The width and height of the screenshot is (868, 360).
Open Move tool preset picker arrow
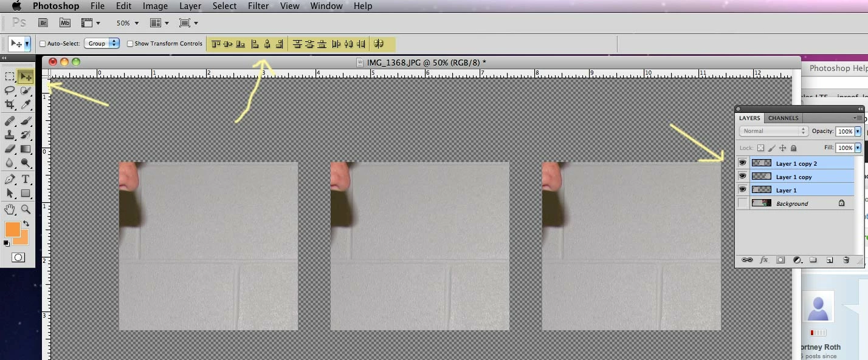pyautogui.click(x=27, y=44)
